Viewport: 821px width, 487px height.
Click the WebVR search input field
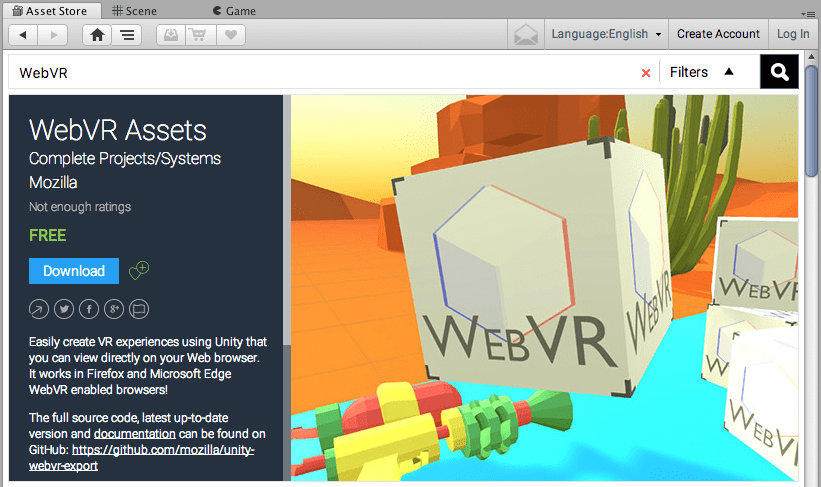(x=325, y=72)
